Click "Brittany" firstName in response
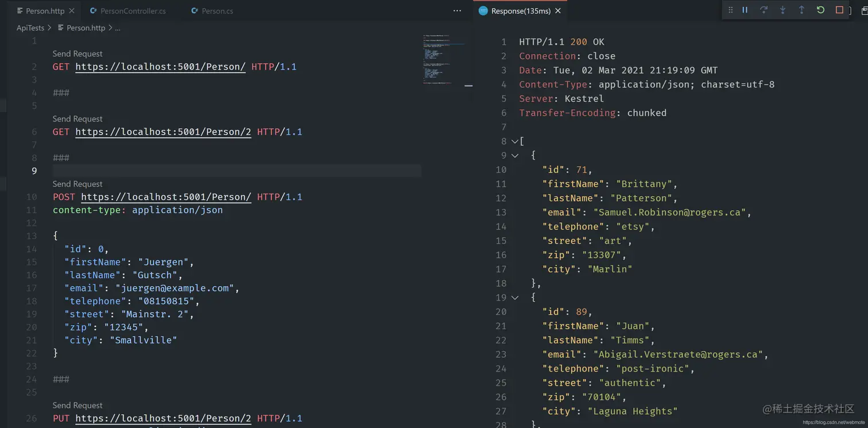 [x=644, y=184]
